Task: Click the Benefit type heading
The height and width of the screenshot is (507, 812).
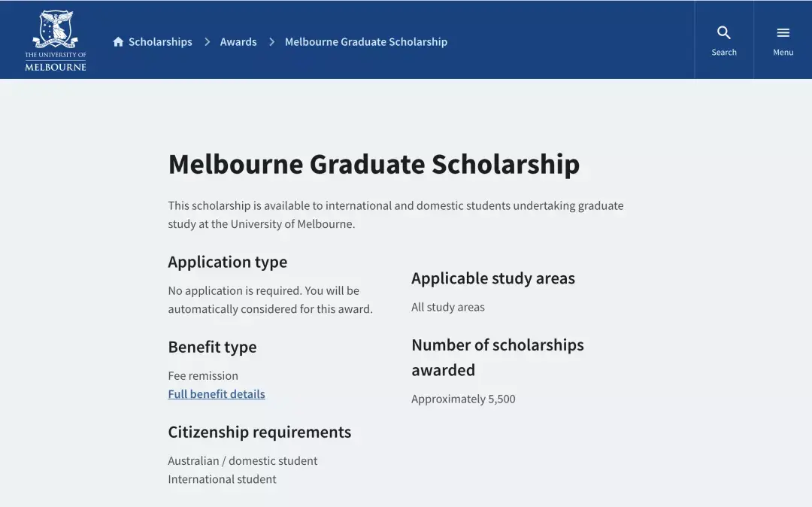Action: pyautogui.click(x=212, y=347)
